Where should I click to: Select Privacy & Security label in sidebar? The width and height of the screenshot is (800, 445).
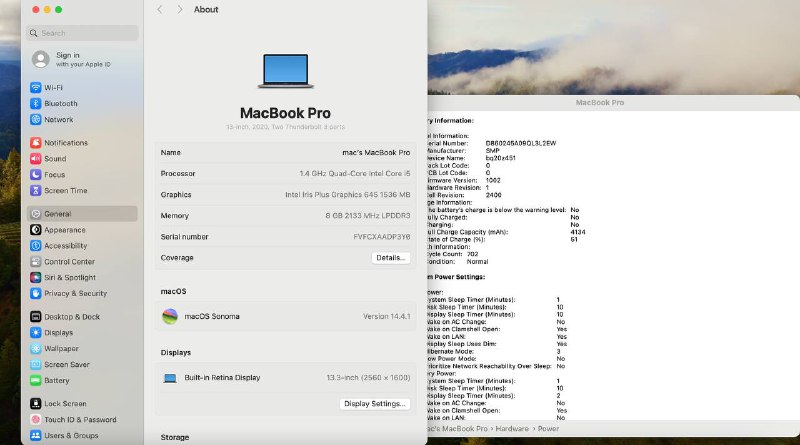(x=76, y=293)
